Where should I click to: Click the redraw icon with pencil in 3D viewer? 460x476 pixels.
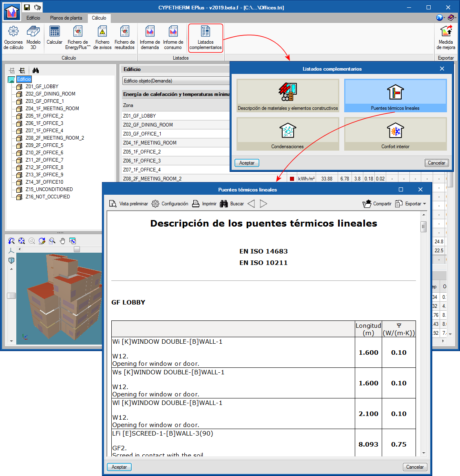42,241
